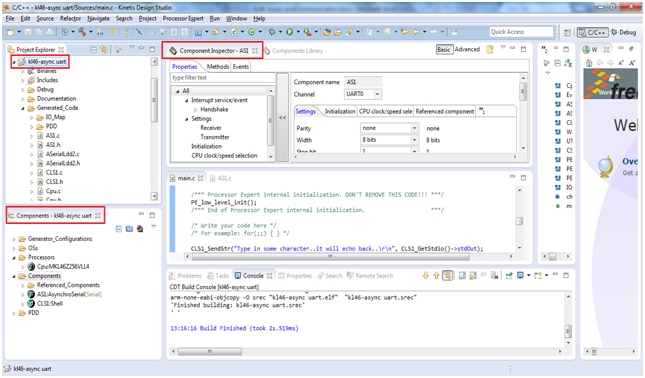Open the Events tab in Component Inspector
Viewport: 645px width, 378px height.
pyautogui.click(x=241, y=66)
